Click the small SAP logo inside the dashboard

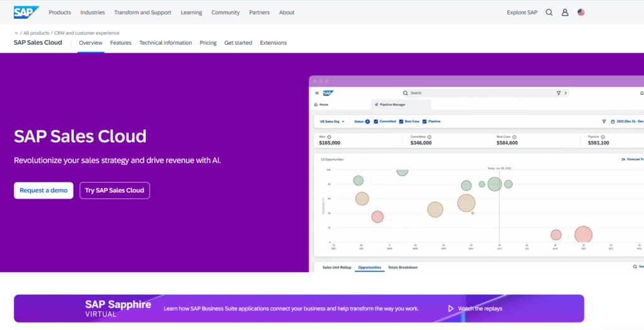coord(328,93)
